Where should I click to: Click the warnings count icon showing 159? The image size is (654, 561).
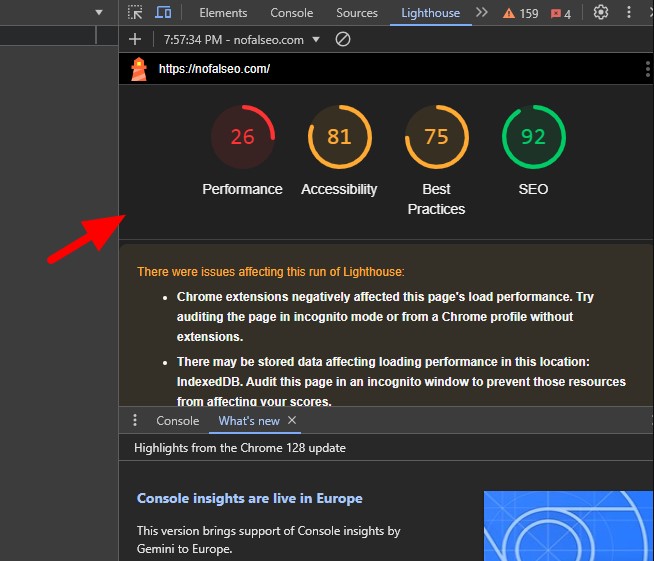click(520, 13)
